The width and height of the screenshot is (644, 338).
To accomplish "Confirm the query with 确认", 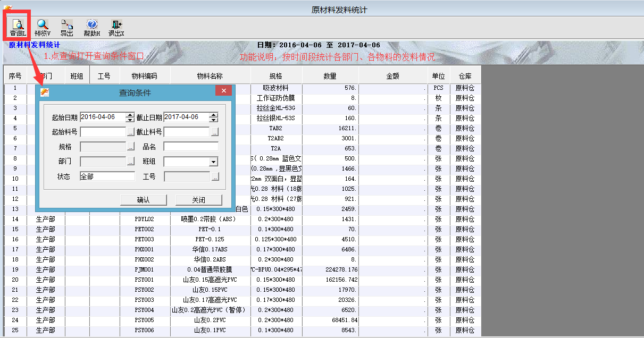I will click(x=143, y=200).
